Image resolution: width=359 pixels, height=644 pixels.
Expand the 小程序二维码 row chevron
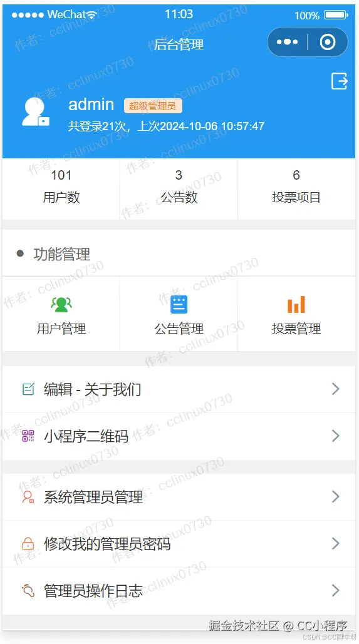[x=336, y=436]
